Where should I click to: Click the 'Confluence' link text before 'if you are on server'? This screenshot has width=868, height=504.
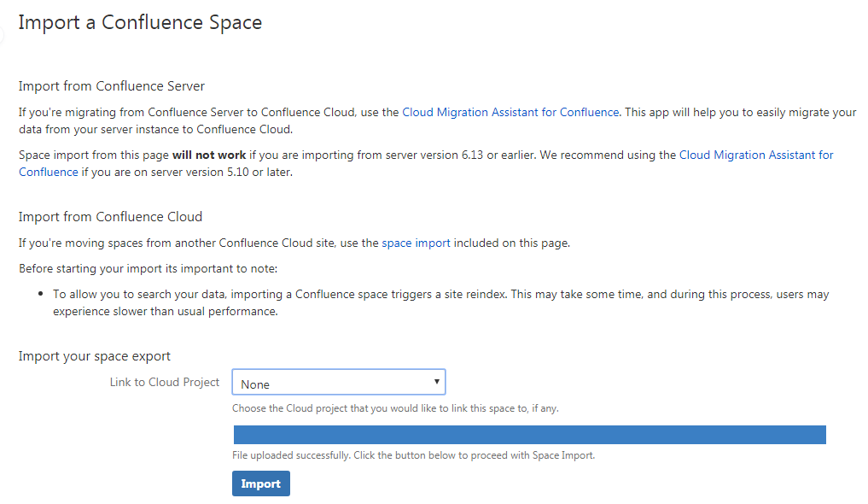point(48,173)
